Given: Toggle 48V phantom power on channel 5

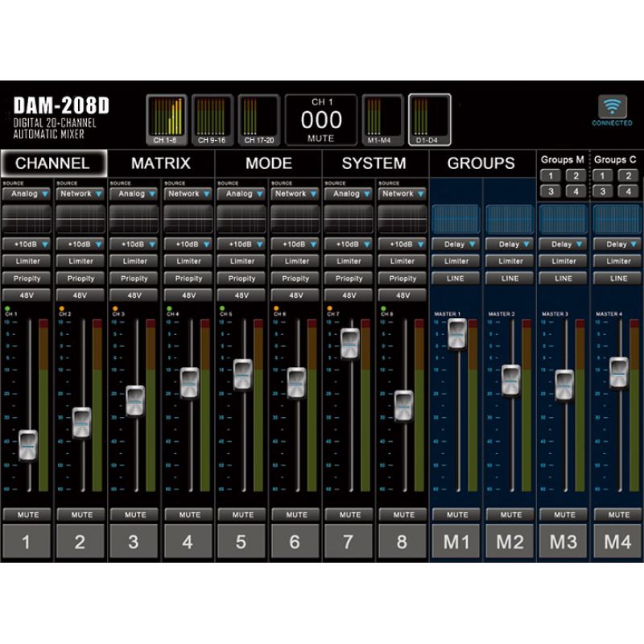Looking at the screenshot, I should 242,295.
